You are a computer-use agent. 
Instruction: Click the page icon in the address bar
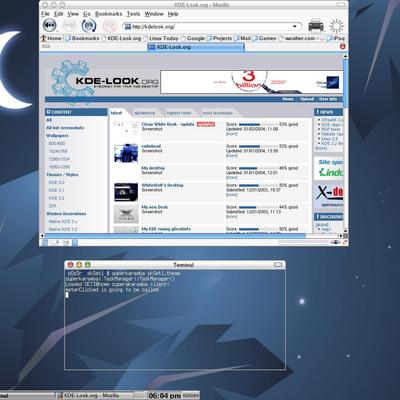tap(127, 27)
